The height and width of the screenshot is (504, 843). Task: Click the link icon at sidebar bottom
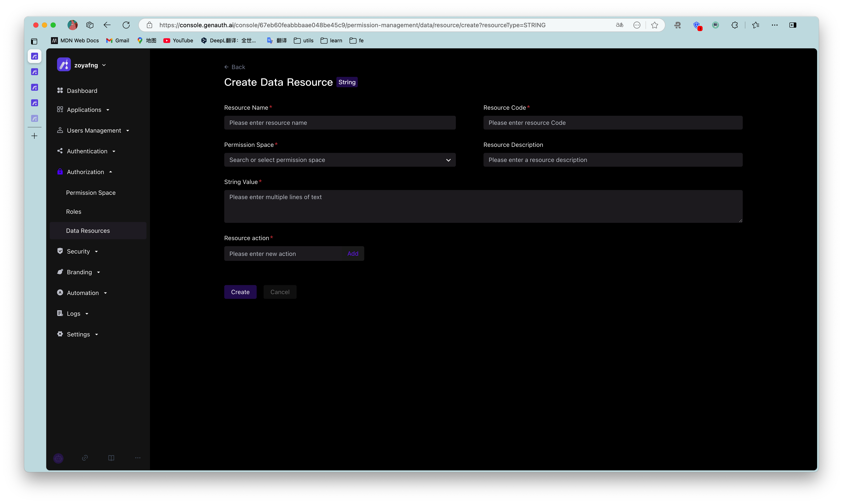85,458
